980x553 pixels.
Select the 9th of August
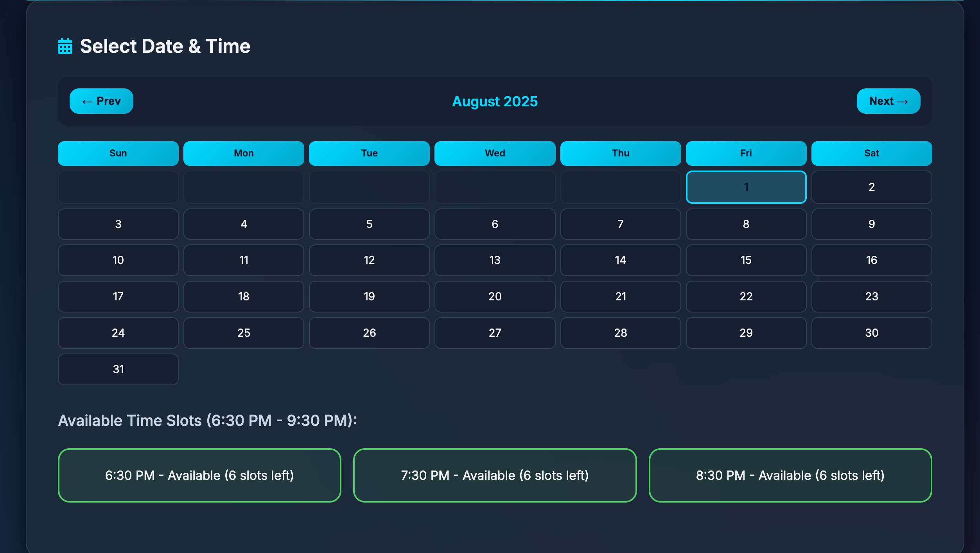(872, 224)
